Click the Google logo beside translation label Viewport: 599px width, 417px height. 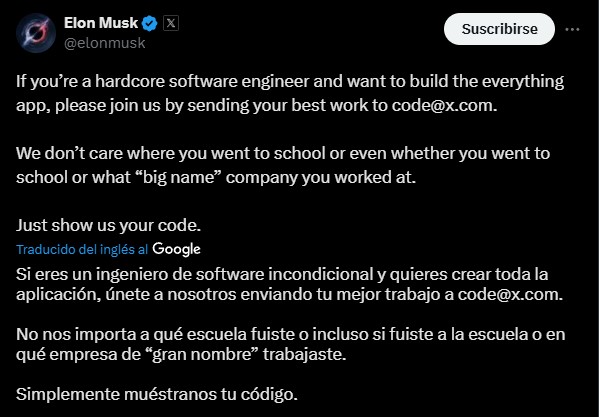(x=176, y=249)
